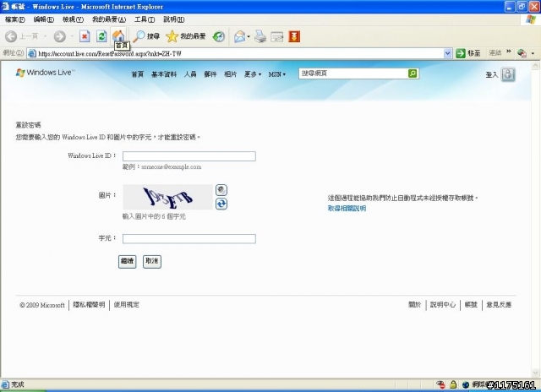Click the browser address bar URL
The width and height of the screenshot is (541, 392).
pyautogui.click(x=240, y=53)
